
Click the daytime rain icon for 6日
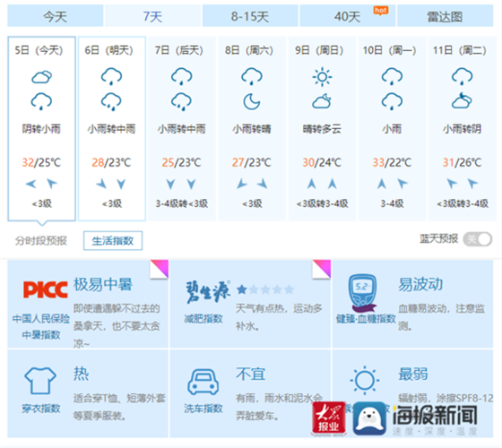[x=111, y=76]
